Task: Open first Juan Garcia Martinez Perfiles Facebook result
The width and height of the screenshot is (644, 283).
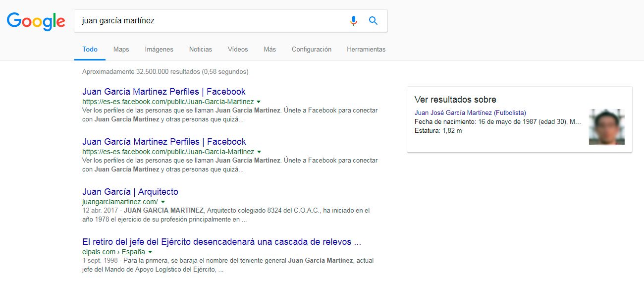Action: (x=163, y=92)
